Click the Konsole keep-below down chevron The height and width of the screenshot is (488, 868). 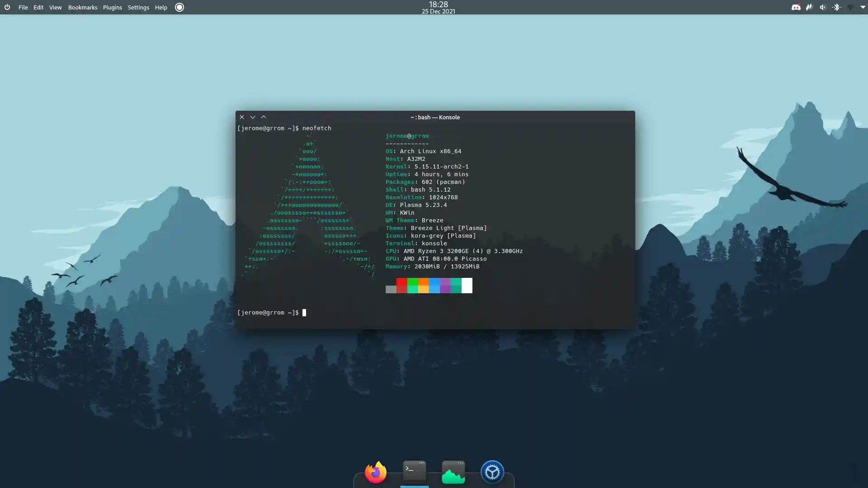coord(253,117)
